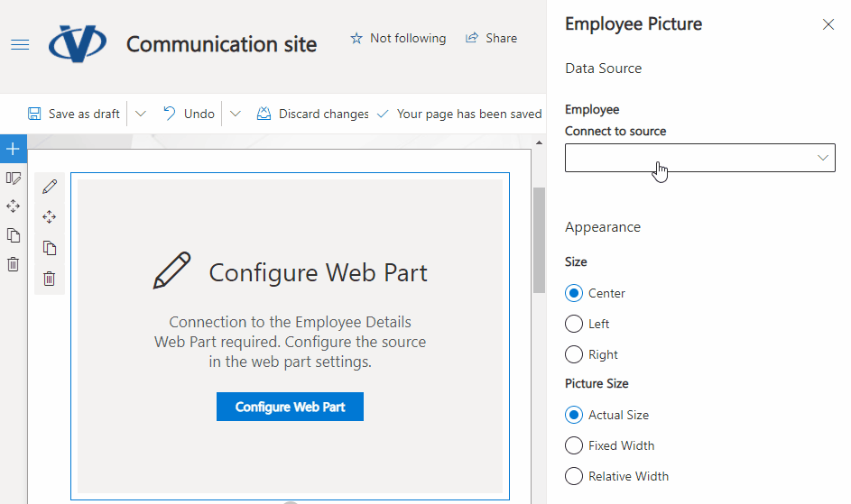Viewport: 851px width, 504px height.
Task: Open the Connect to source dropdown
Action: [x=700, y=158]
